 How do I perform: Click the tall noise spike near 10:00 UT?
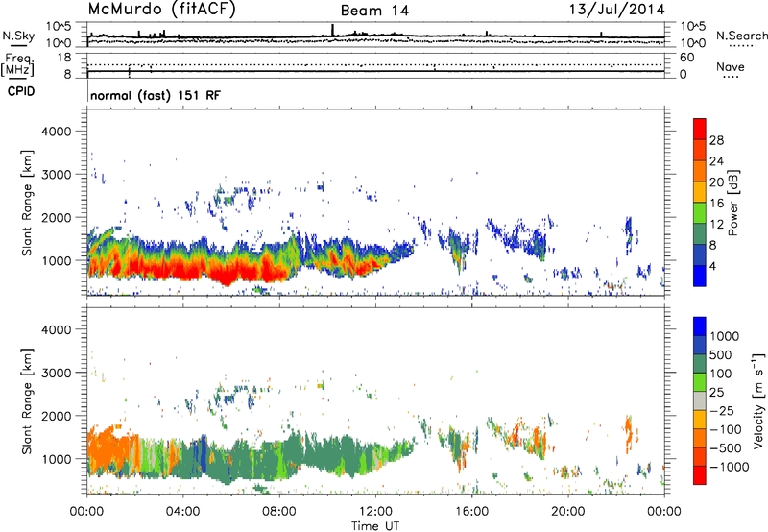coord(332,30)
